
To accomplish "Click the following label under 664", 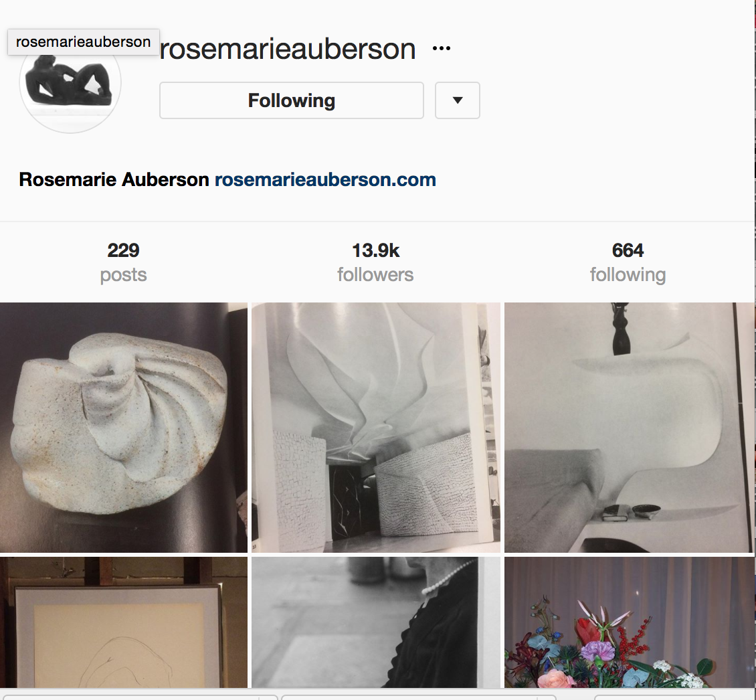I will click(x=628, y=274).
